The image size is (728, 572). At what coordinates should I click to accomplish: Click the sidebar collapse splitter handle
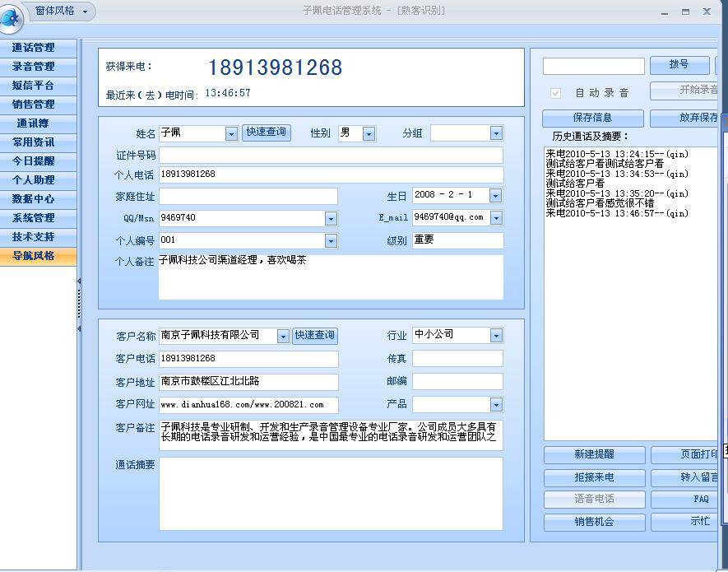79,305
